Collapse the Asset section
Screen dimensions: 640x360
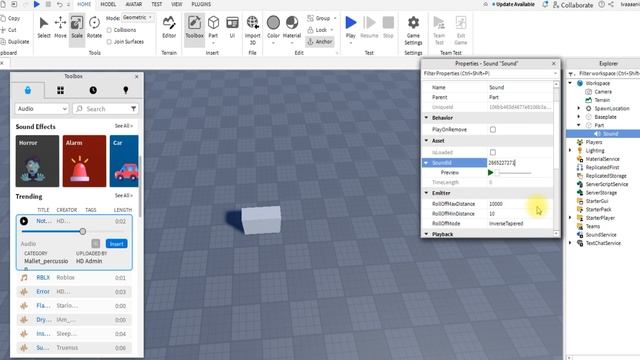(x=427, y=140)
